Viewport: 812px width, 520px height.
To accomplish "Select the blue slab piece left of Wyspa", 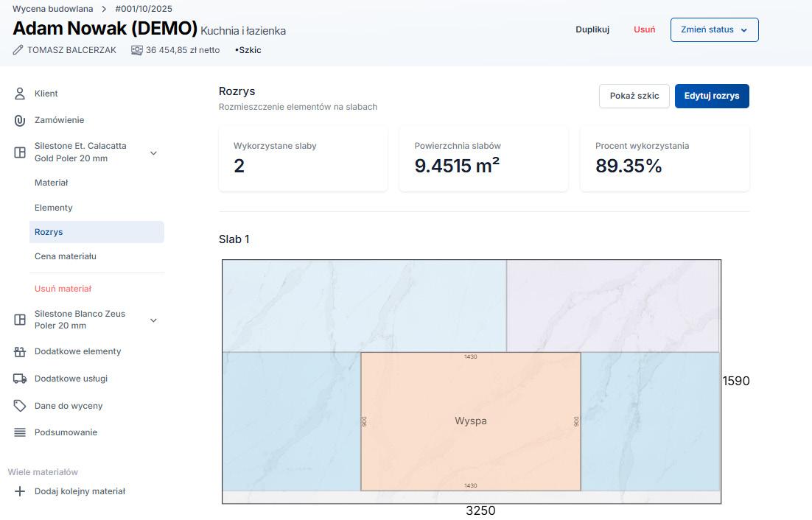I will (x=292, y=421).
